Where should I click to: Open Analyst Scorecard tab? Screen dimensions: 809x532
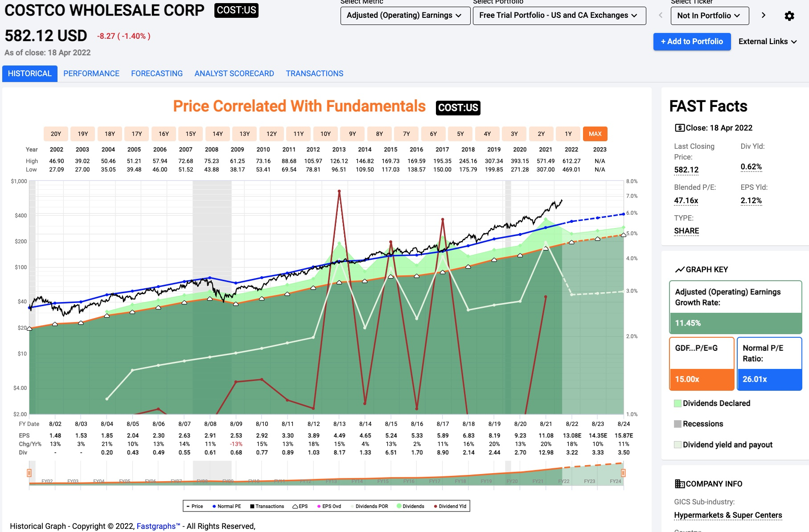234,74
